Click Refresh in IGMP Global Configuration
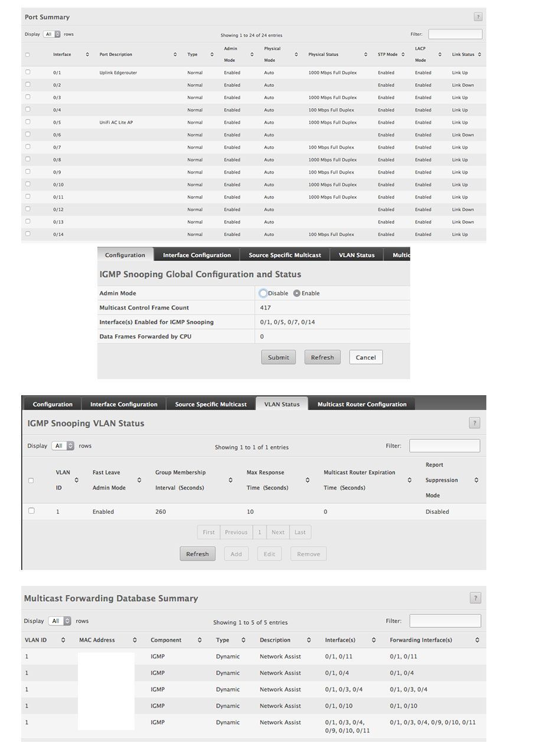The image size is (533, 756). click(x=322, y=357)
